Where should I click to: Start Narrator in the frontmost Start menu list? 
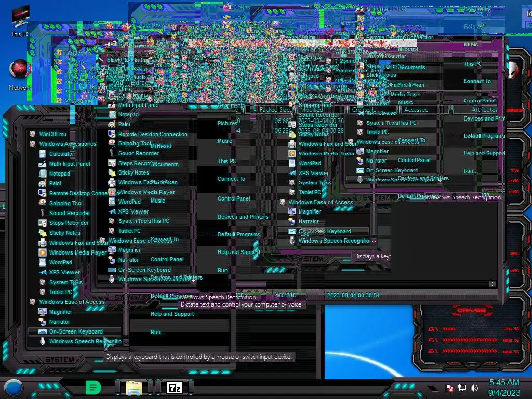[55, 321]
